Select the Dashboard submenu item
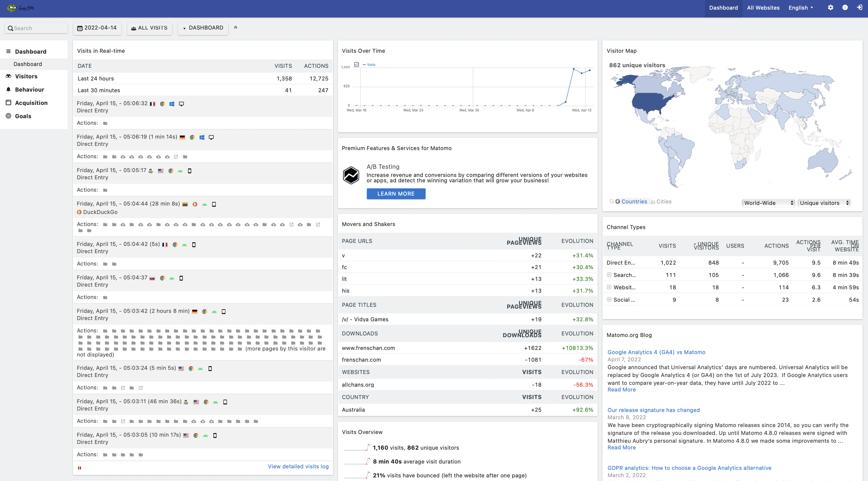The image size is (868, 481). click(x=28, y=64)
